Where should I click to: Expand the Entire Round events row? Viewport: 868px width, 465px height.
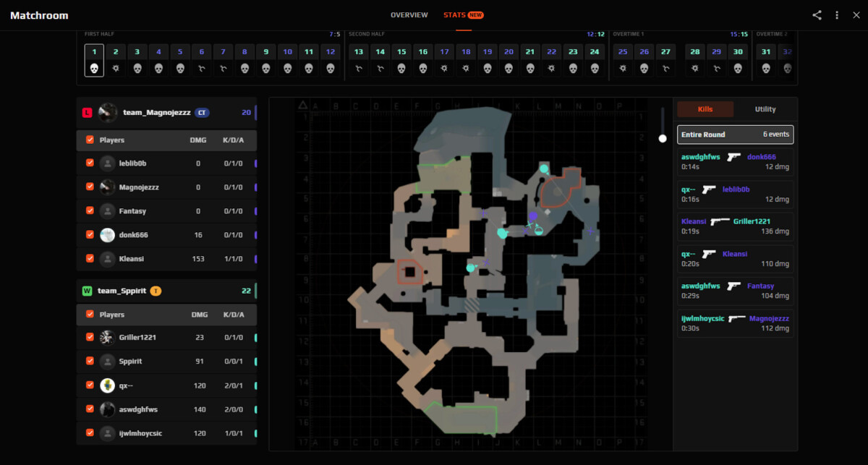pyautogui.click(x=735, y=135)
